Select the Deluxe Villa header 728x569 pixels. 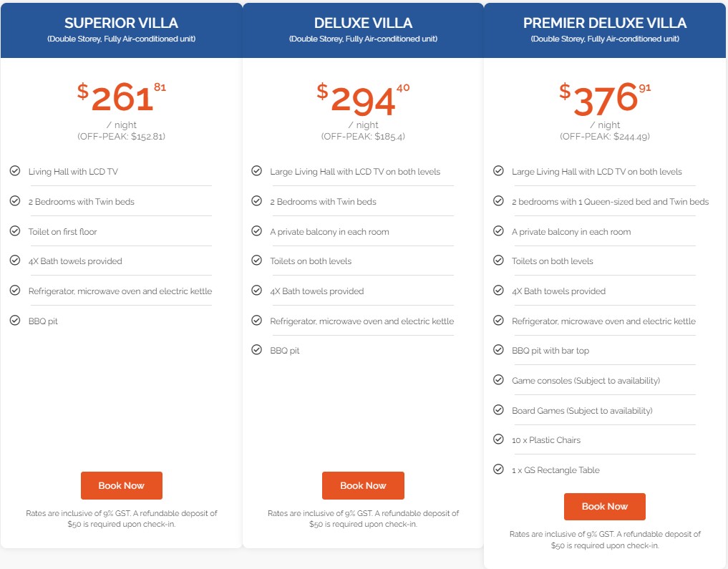(x=363, y=23)
